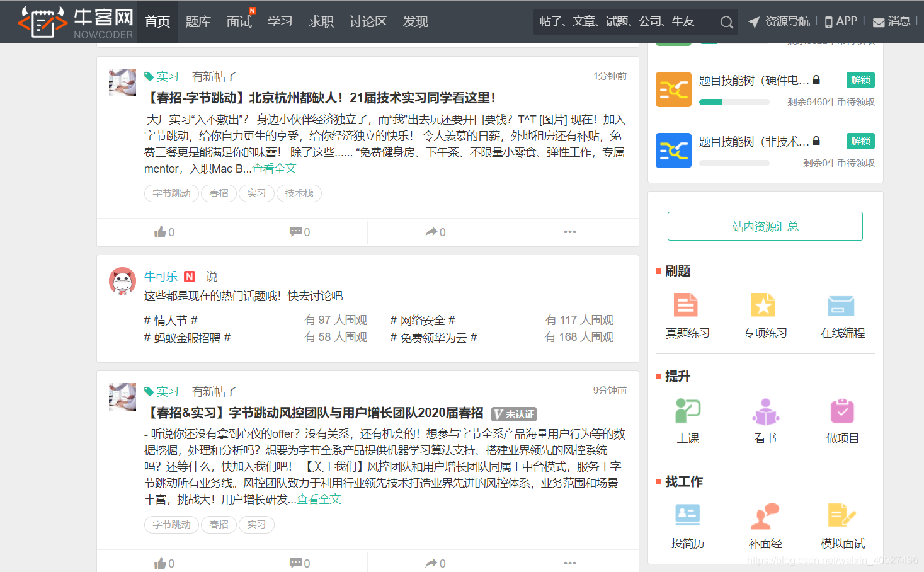The image size is (924, 572).
Task: Click text 有 168 人围观
Action: tap(579, 337)
